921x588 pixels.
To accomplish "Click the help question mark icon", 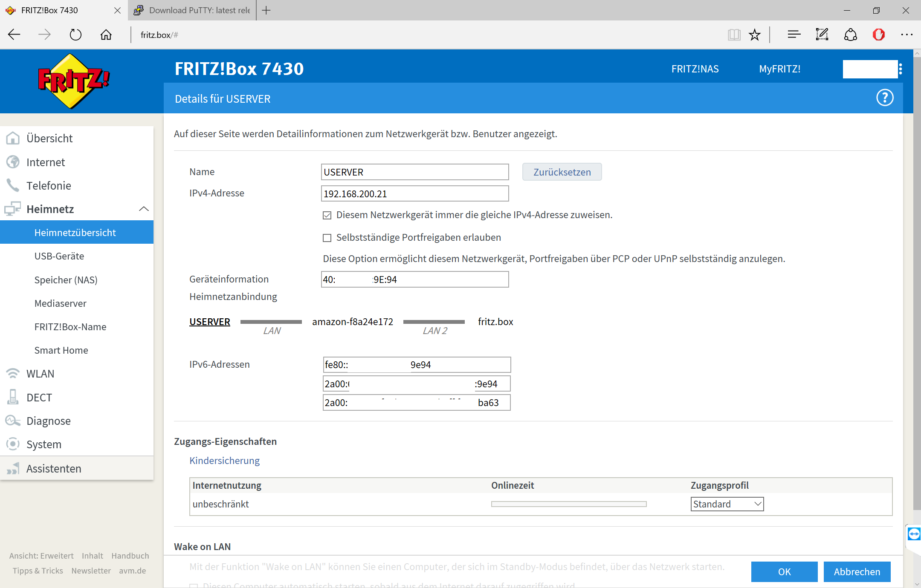I will click(885, 98).
